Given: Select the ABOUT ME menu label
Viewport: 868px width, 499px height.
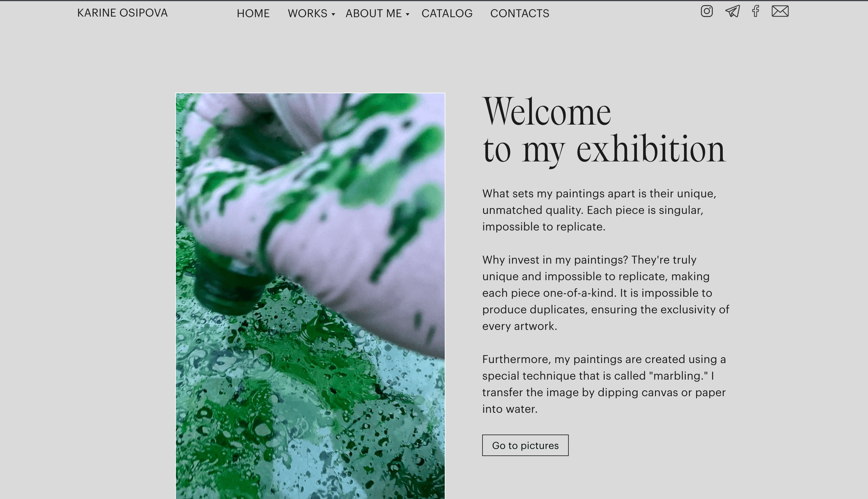Looking at the screenshot, I should 374,14.
